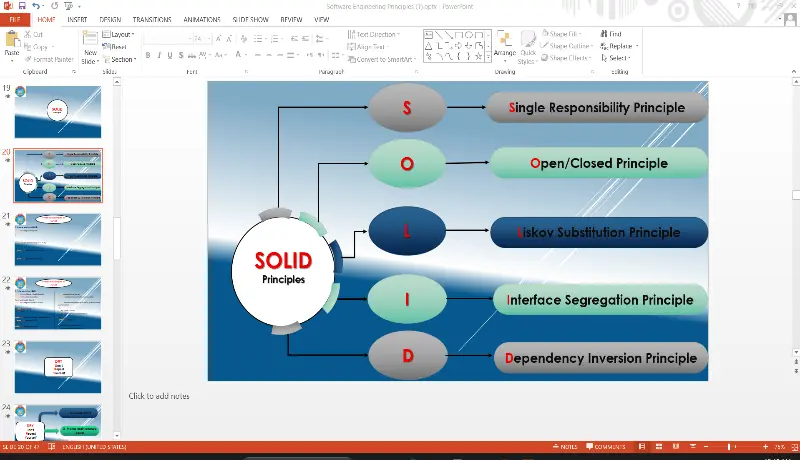Click the Cut scissors command
The image size is (800, 460).
34,34
